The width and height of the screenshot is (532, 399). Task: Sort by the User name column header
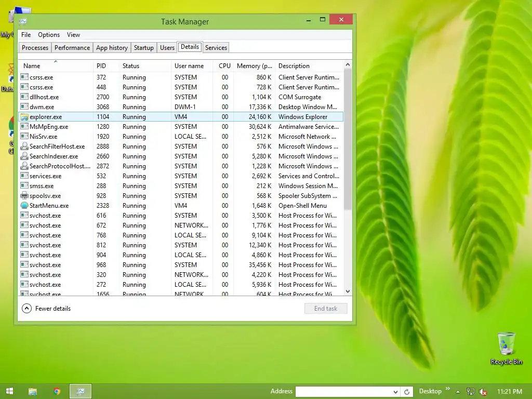pos(192,66)
